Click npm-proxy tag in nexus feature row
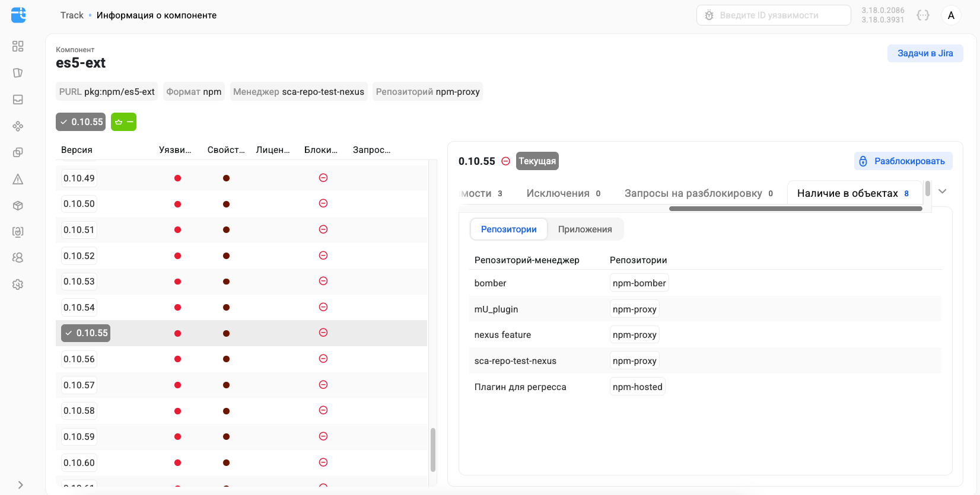The height and width of the screenshot is (495, 980). pyautogui.click(x=634, y=335)
